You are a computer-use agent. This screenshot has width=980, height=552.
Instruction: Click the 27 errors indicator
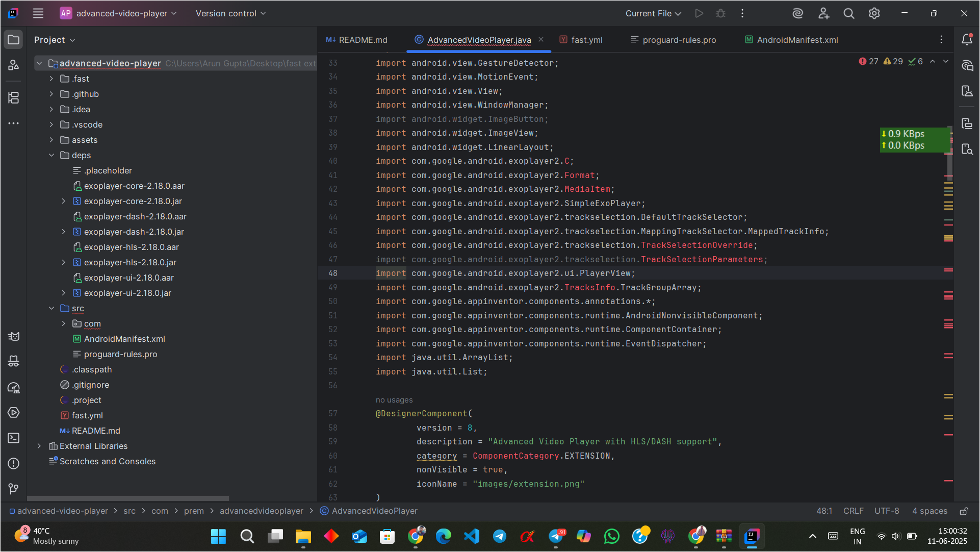coord(868,61)
